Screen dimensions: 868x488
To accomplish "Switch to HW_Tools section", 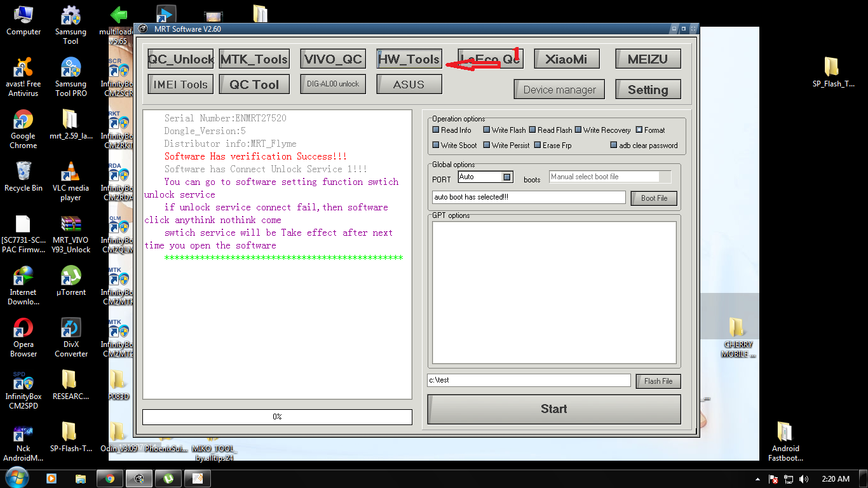I will click(409, 59).
